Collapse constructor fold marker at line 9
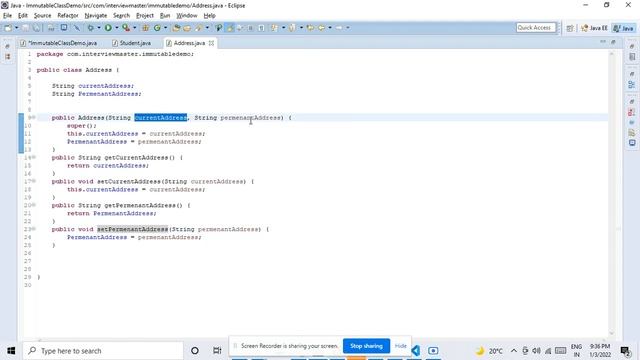 tap(34, 118)
